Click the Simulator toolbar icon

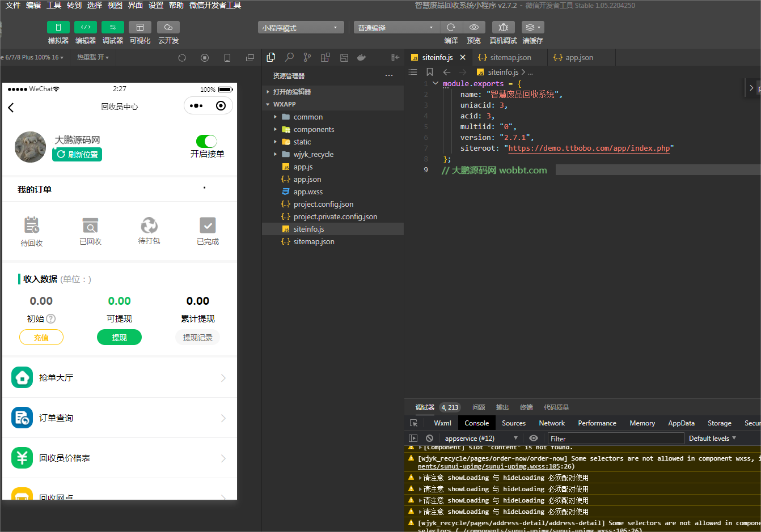click(58, 27)
